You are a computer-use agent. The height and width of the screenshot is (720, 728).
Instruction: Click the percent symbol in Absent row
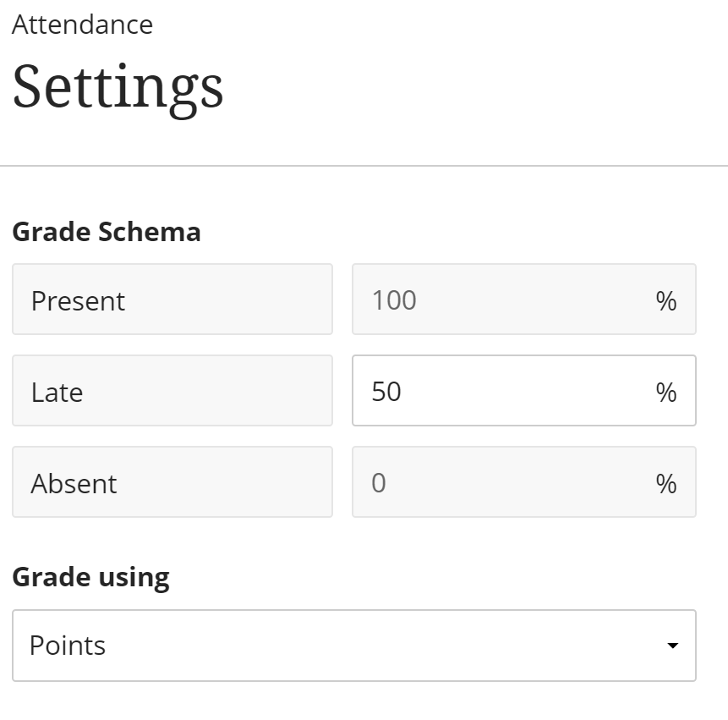pyautogui.click(x=666, y=483)
